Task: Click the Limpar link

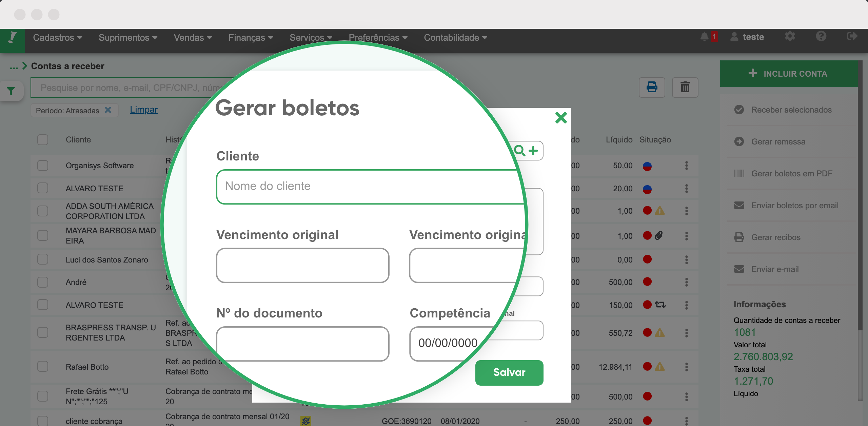Action: 144,110
